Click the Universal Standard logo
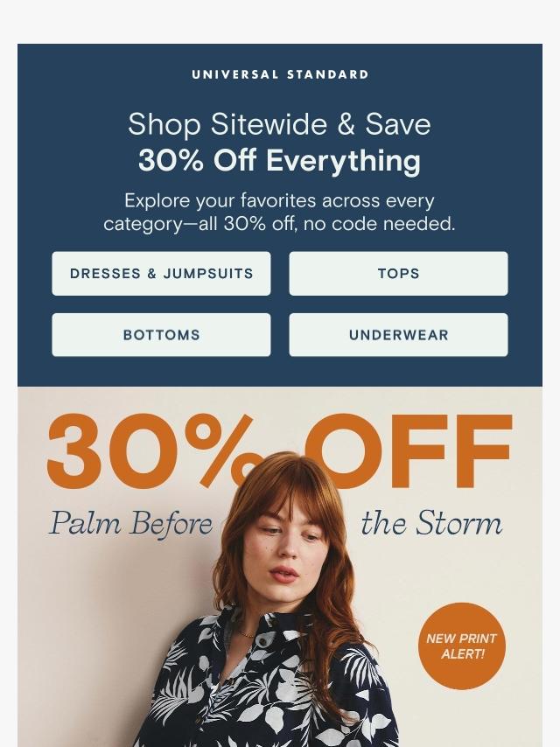 coord(280,75)
